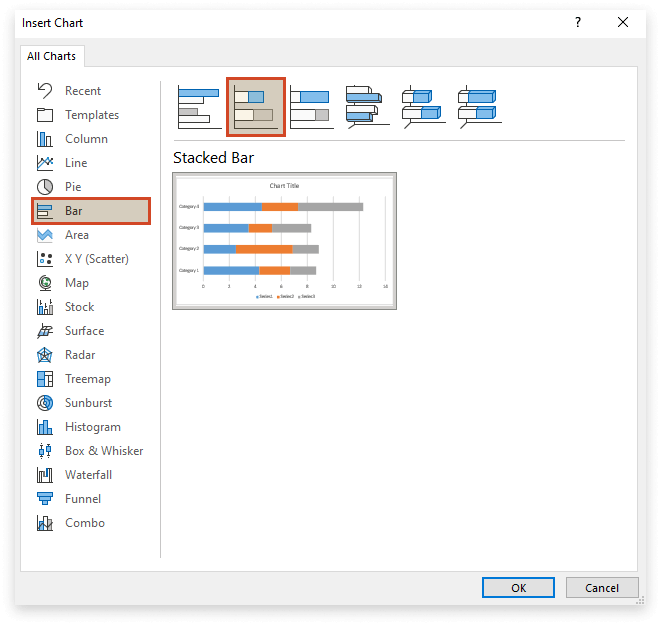Select the Waterfall chart category
This screenshot has width=661, height=625.
click(x=91, y=475)
